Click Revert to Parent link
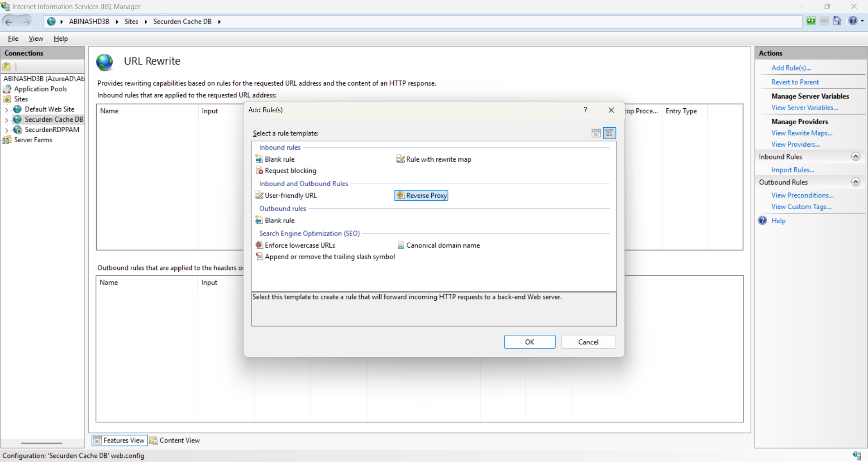 (795, 82)
